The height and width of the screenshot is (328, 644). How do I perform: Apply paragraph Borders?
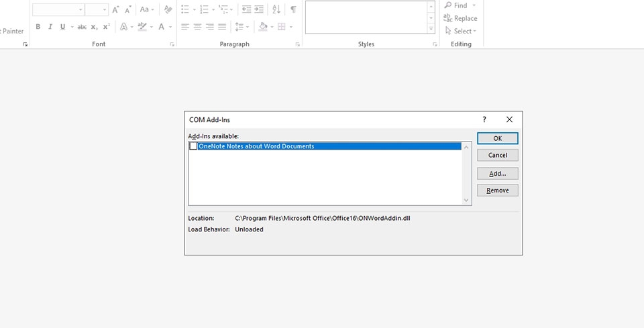pos(281,27)
